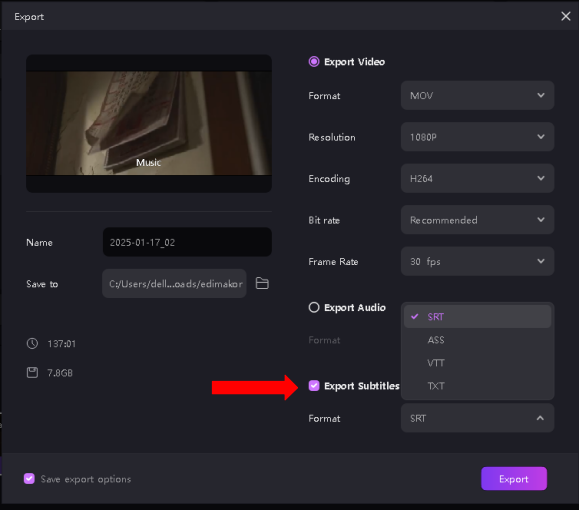Choose ASS in the subtitle format list
Image resolution: width=579 pixels, height=510 pixels.
(x=477, y=340)
